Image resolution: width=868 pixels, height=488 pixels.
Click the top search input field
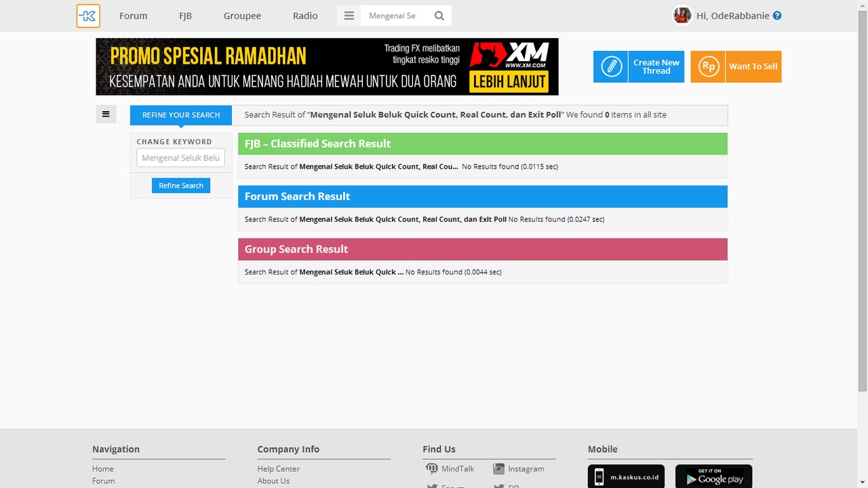(x=395, y=16)
